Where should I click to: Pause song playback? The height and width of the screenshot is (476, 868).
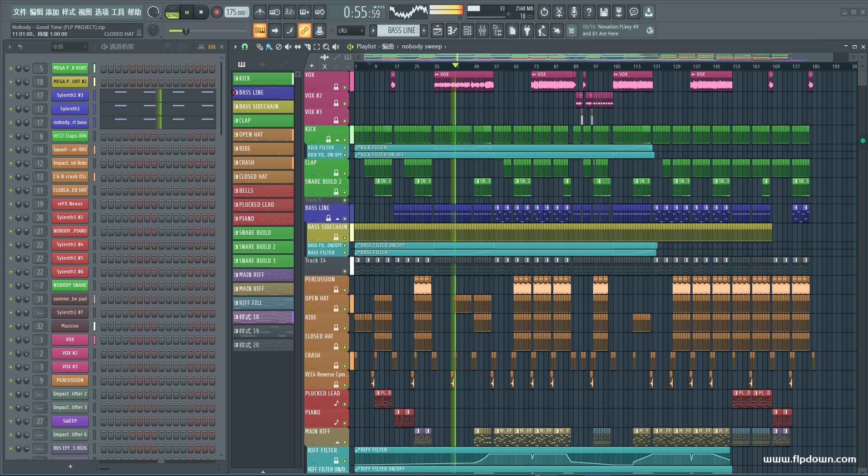click(187, 12)
